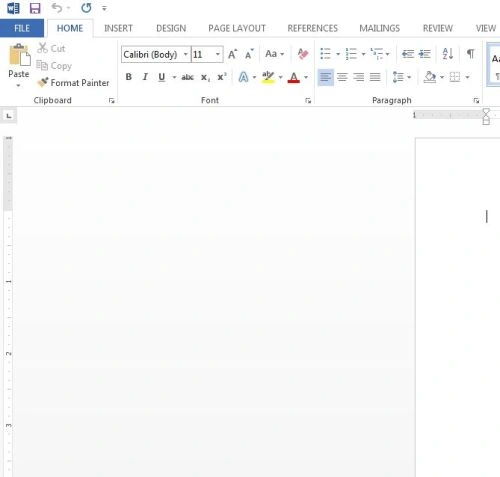Click the vertical ruler

[8, 307]
